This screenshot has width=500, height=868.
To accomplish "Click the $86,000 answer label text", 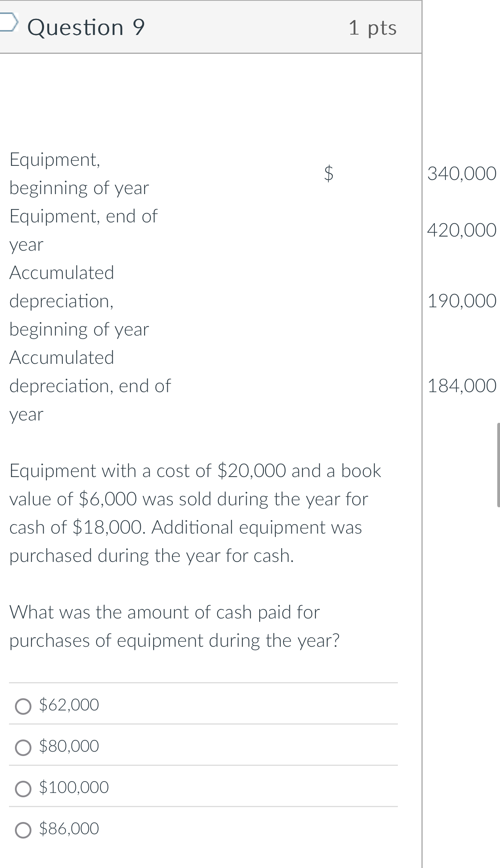I will [x=69, y=829].
